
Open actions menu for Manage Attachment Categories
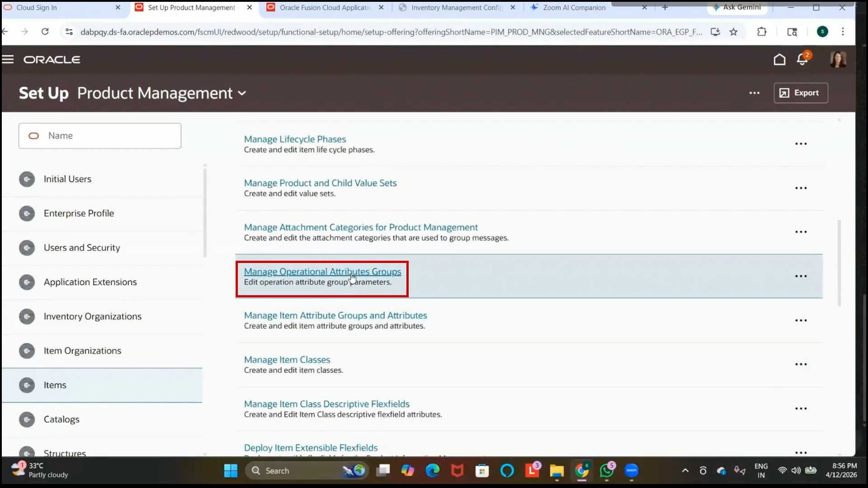click(801, 232)
